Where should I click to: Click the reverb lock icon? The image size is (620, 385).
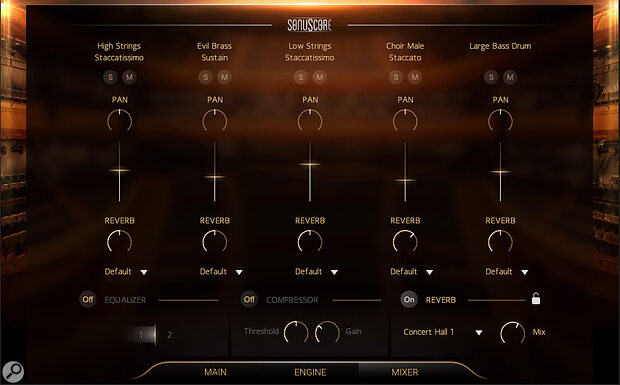(536, 298)
